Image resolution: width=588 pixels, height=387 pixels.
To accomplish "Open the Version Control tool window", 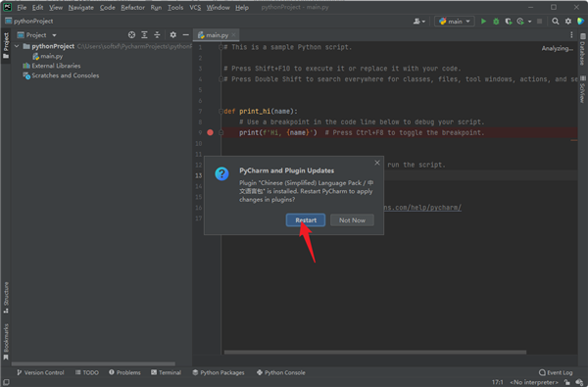I will point(40,372).
